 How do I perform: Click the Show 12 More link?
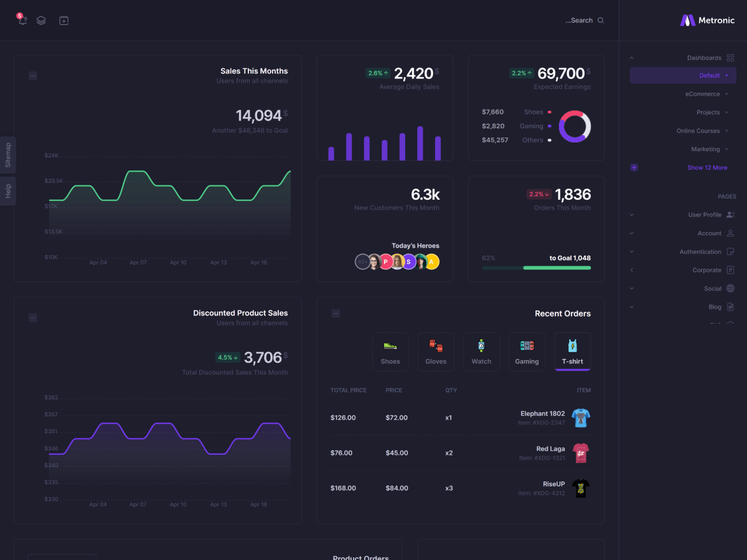[x=707, y=168]
